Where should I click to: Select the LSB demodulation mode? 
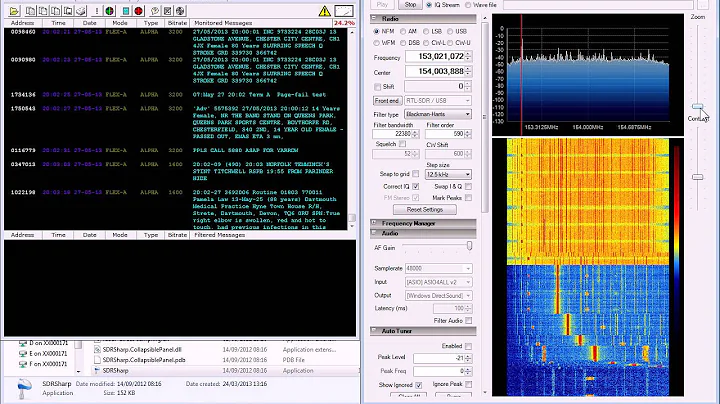tap(426, 31)
